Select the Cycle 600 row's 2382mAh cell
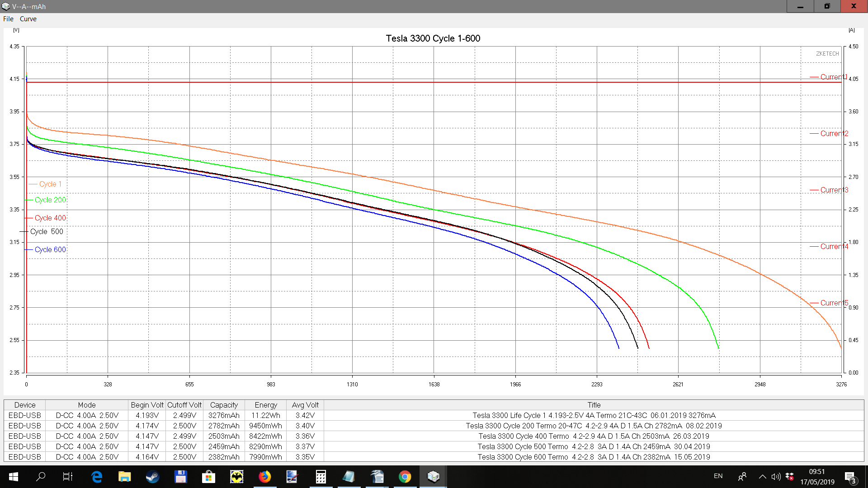The height and width of the screenshot is (488, 868). pyautogui.click(x=224, y=457)
